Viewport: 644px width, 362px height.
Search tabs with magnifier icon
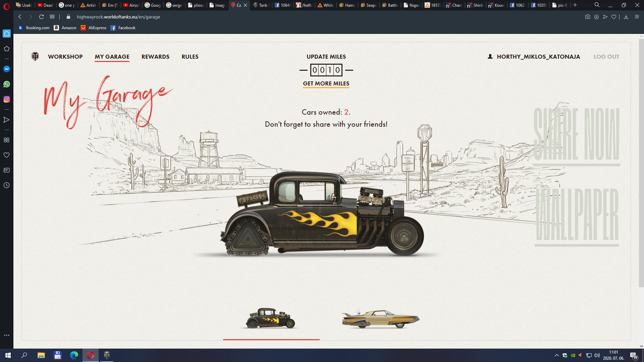point(597,5)
